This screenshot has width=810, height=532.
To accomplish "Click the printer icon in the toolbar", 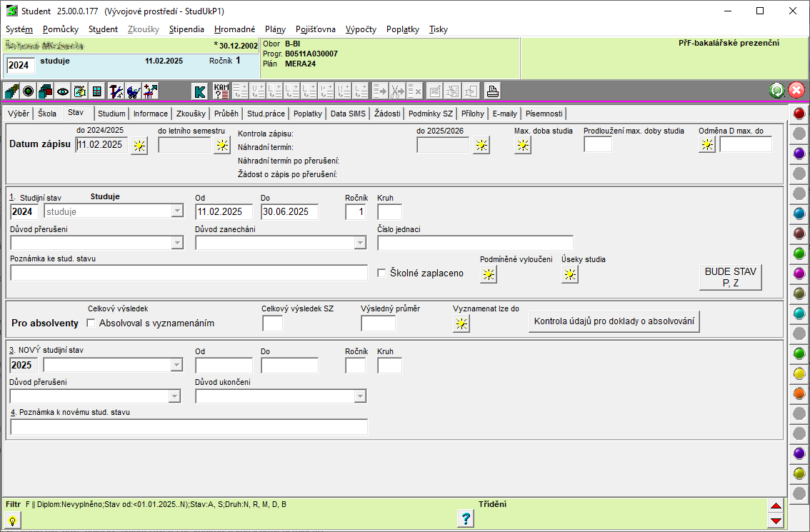I will click(493, 91).
